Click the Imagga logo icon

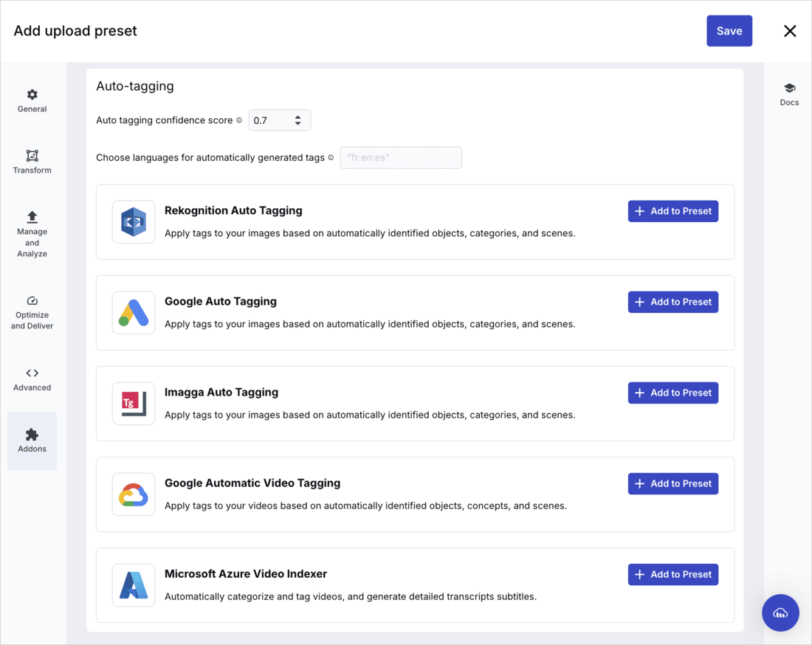134,403
